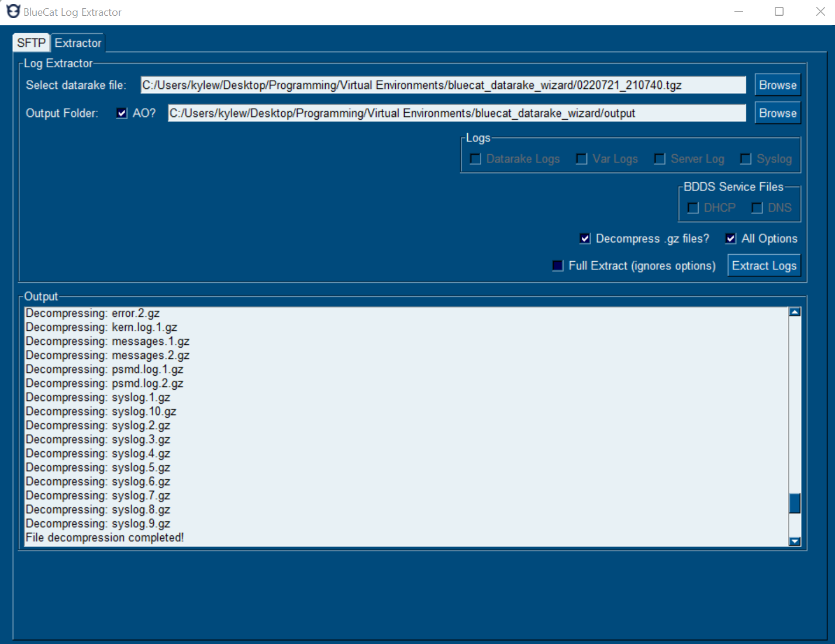Click the scrollbar down arrow in Output panel
The height and width of the screenshot is (644, 835).
[x=794, y=541]
